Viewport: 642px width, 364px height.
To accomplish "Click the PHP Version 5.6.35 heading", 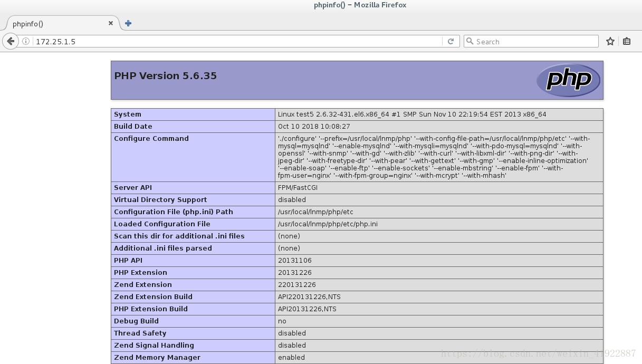I will [x=165, y=75].
